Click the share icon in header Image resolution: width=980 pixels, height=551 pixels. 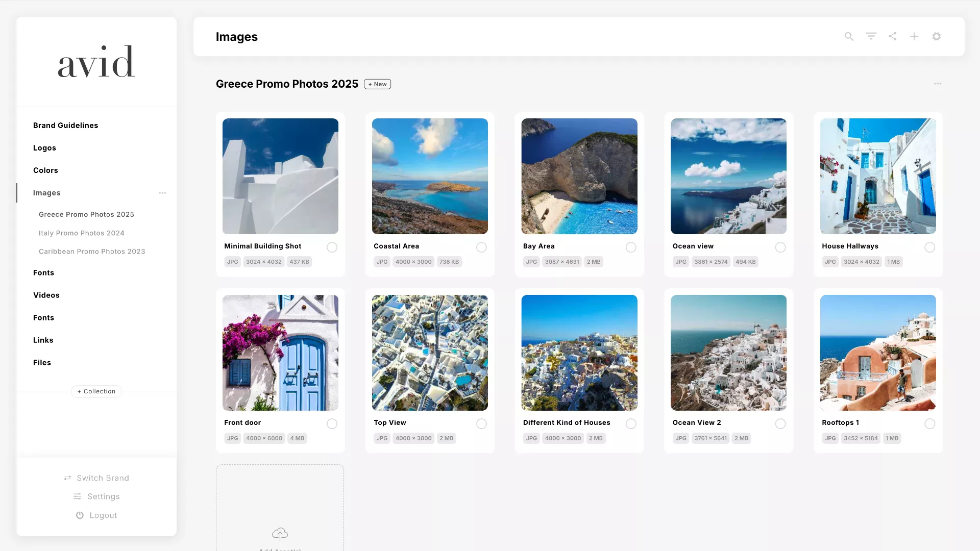[892, 36]
